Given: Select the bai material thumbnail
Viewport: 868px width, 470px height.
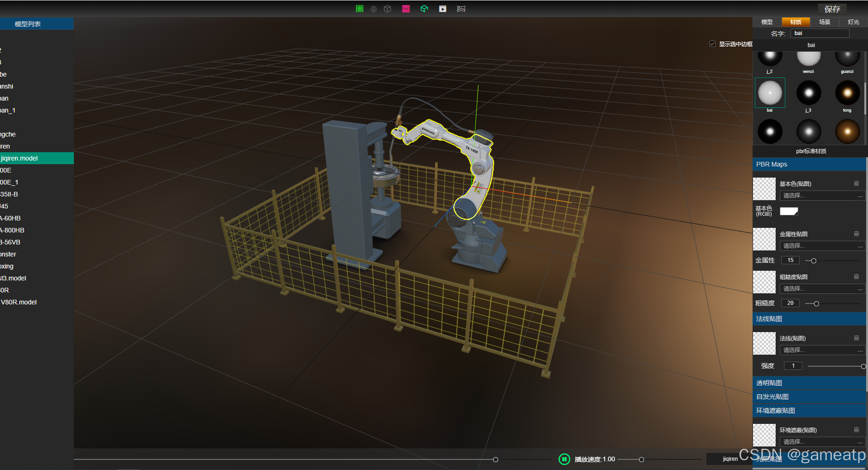Looking at the screenshot, I should 769,93.
